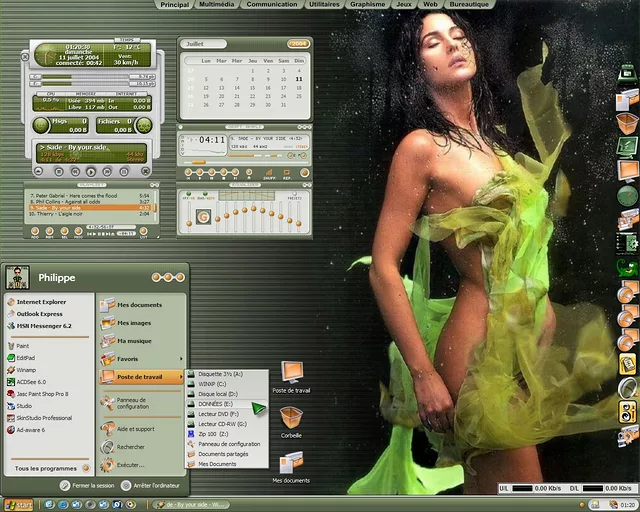Toggle Winamp shuffle button
Screen dimensions: 640x512
(x=268, y=173)
